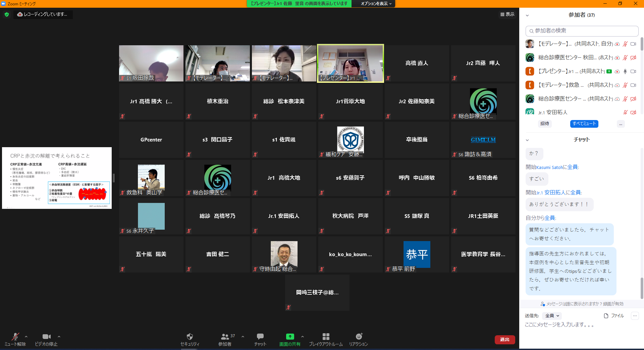Open the 全員 recipient dropdown in chat
Screen dimensions: 644x350
(x=552, y=316)
